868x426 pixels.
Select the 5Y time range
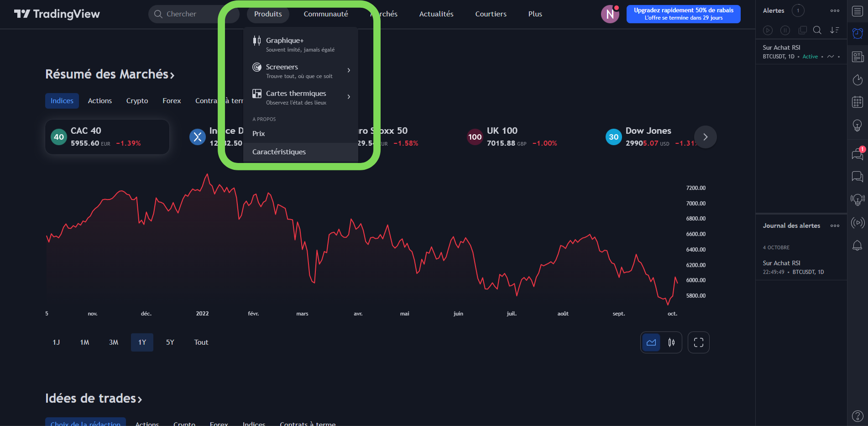(170, 342)
